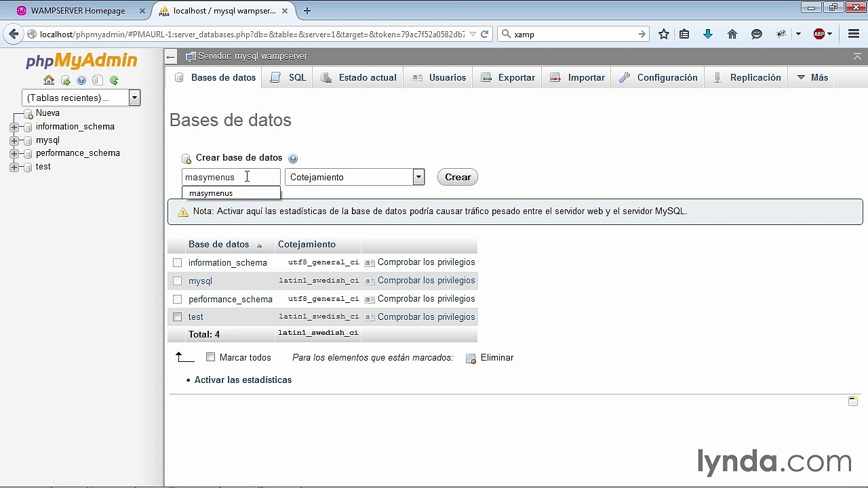This screenshot has width=868, height=488.
Task: Open the phpMyAdmin documentation icon in sidebar
Action: pyautogui.click(x=81, y=80)
